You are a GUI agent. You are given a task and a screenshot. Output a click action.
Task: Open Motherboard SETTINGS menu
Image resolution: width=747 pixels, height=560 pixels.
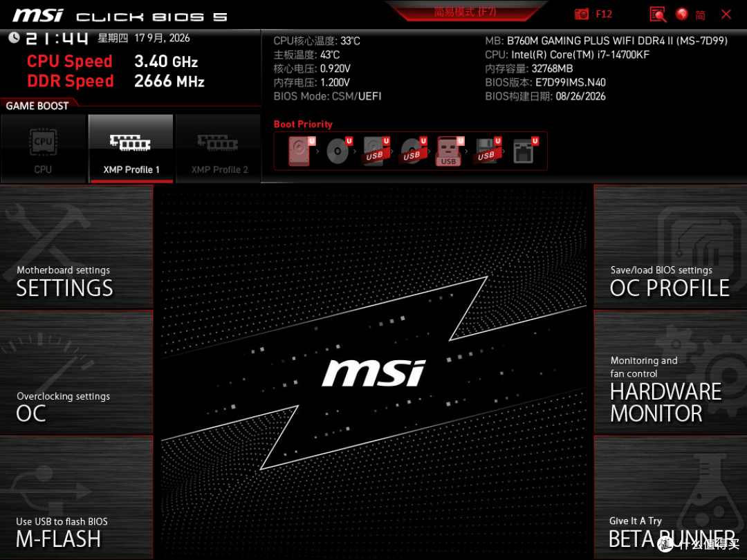pyautogui.click(x=76, y=247)
